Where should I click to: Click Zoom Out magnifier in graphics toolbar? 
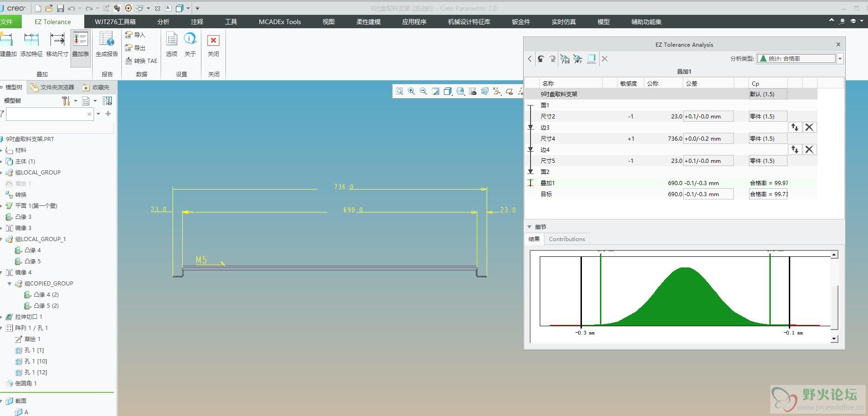tap(424, 92)
